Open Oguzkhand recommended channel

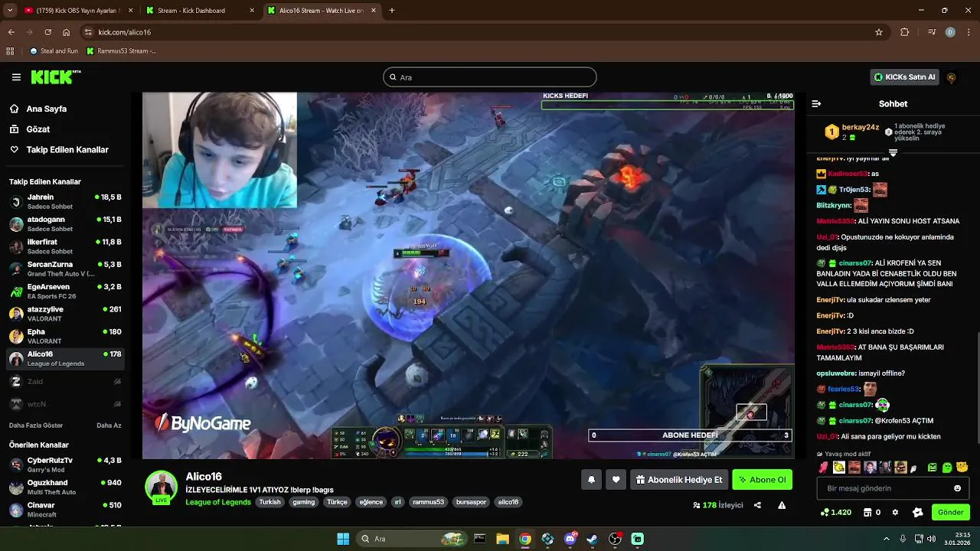click(x=65, y=487)
